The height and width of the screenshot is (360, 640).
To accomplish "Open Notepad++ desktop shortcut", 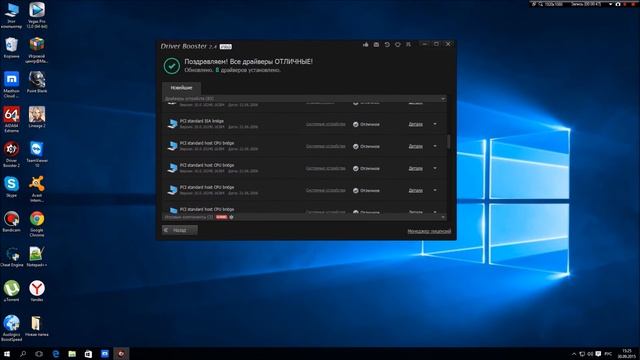I will [x=37, y=257].
